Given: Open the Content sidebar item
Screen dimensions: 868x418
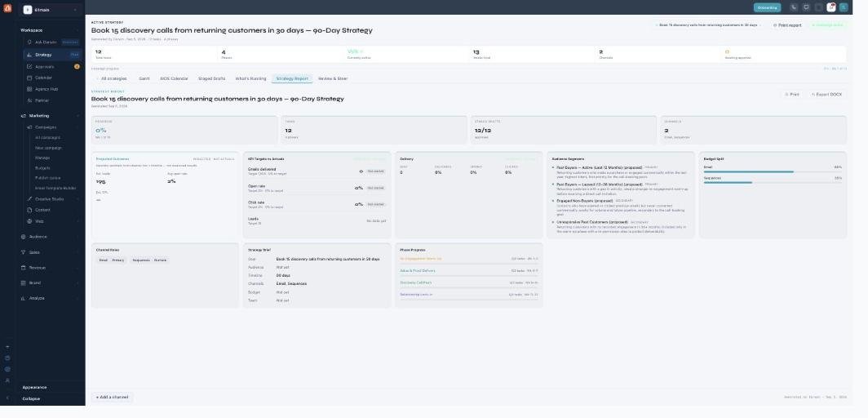Looking at the screenshot, I should pos(52,210).
